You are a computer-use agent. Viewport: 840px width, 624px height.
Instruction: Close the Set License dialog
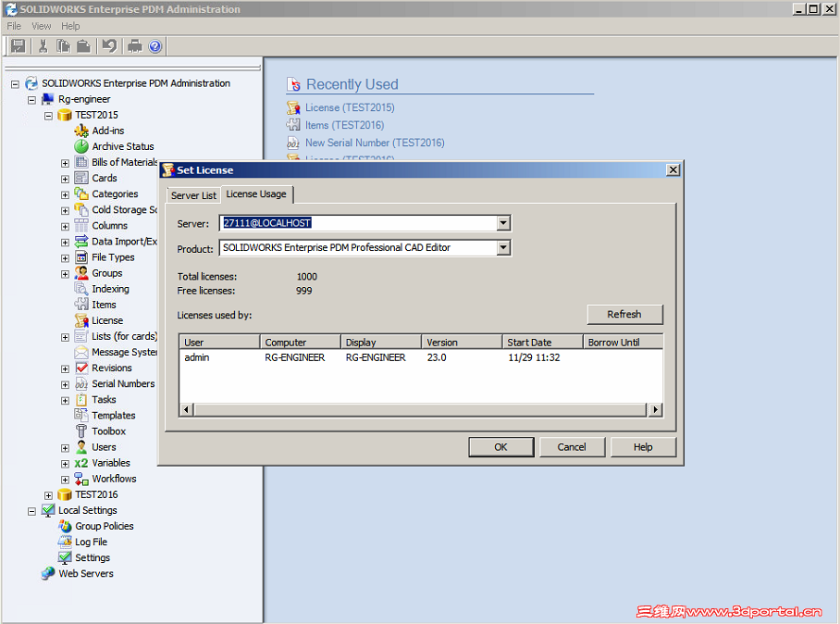(673, 170)
